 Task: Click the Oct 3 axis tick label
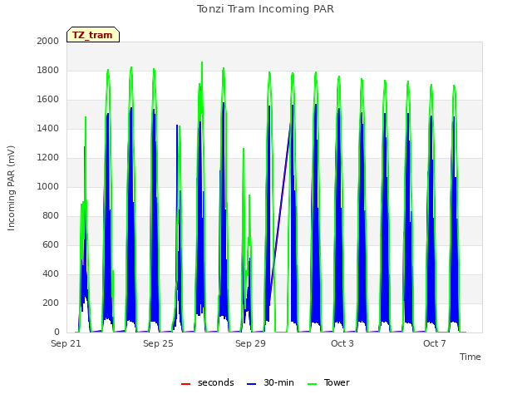[x=342, y=343]
